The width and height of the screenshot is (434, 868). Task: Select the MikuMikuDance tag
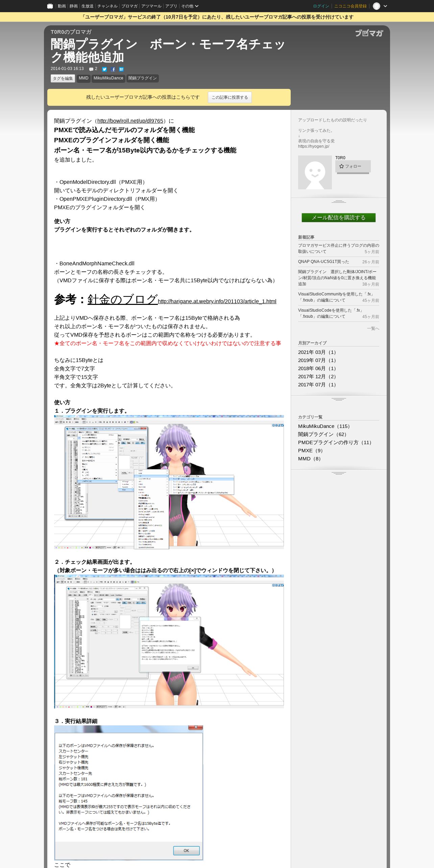point(108,78)
